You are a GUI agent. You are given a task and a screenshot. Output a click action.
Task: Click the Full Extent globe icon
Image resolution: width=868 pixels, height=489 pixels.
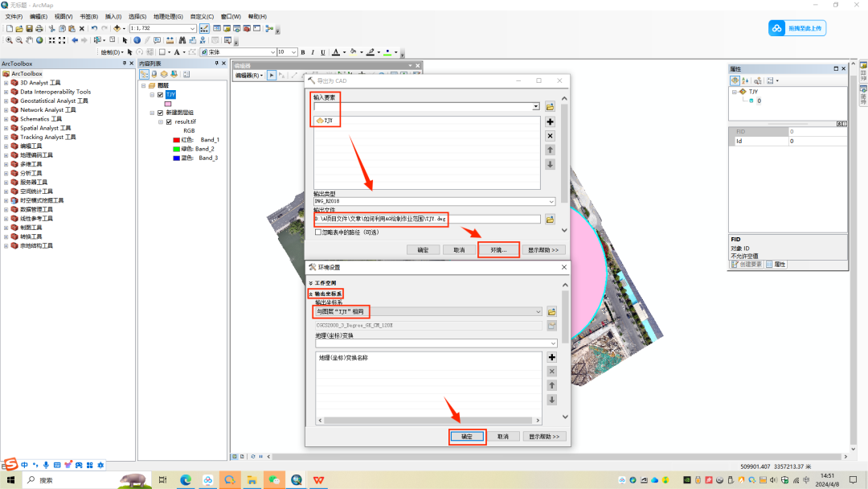39,40
